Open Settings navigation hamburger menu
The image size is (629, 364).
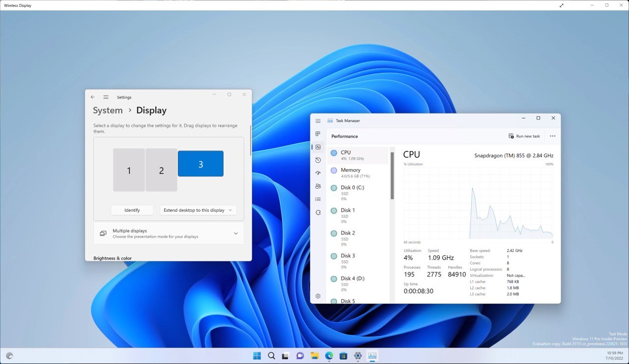pos(106,97)
